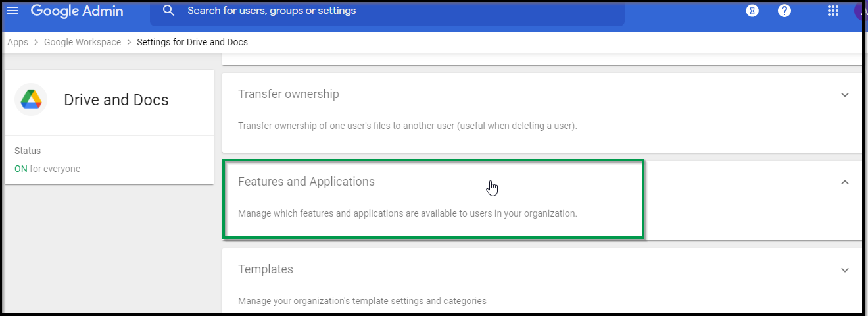
Task: Expand the Templates section chevron
Action: point(845,270)
